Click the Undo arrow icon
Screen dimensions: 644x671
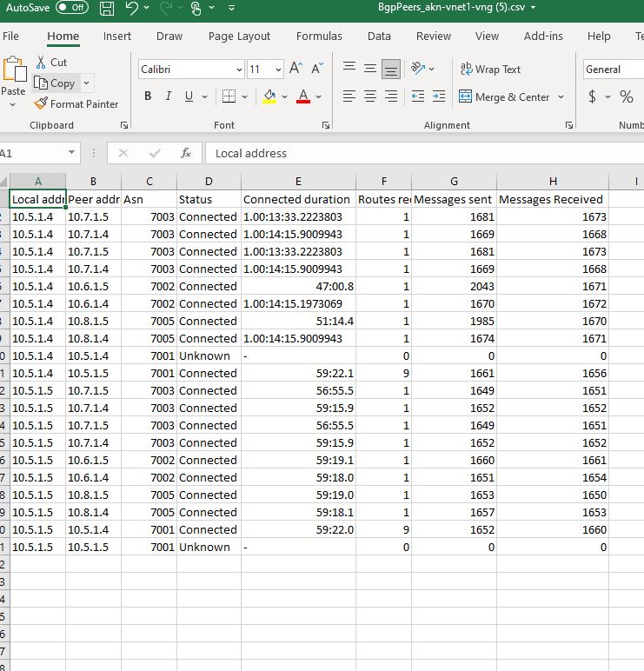point(132,9)
